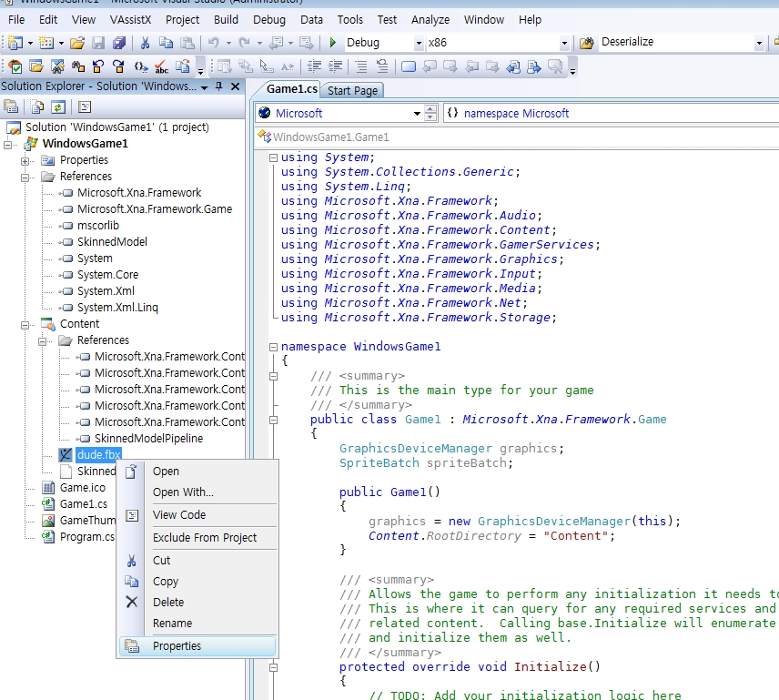This screenshot has width=779, height=700.
Task: Collapse the Content References folder node
Action: 42,341
